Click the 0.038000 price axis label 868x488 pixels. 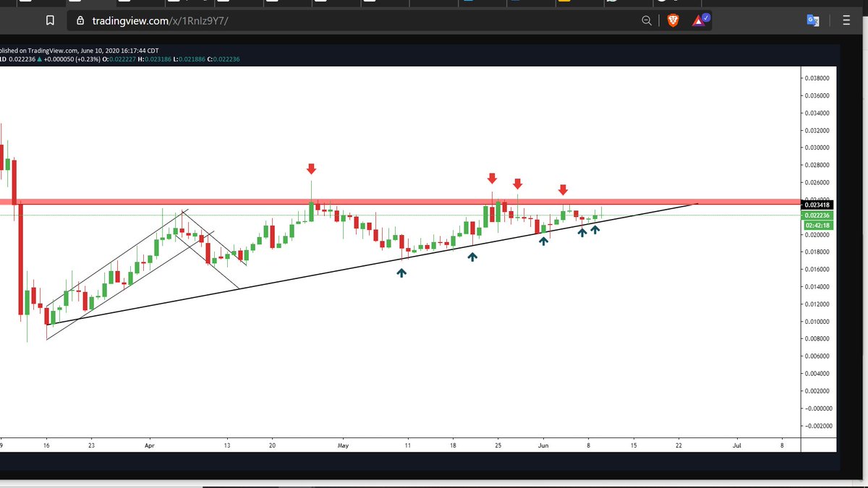(818, 78)
